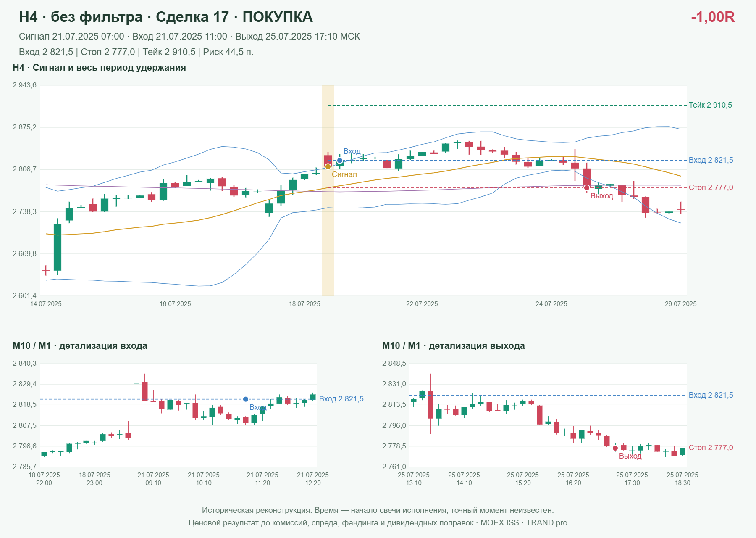Click the 'Стоп 2 777,0' label in exit detail chart
This screenshot has height=538, width=756.
(x=711, y=448)
